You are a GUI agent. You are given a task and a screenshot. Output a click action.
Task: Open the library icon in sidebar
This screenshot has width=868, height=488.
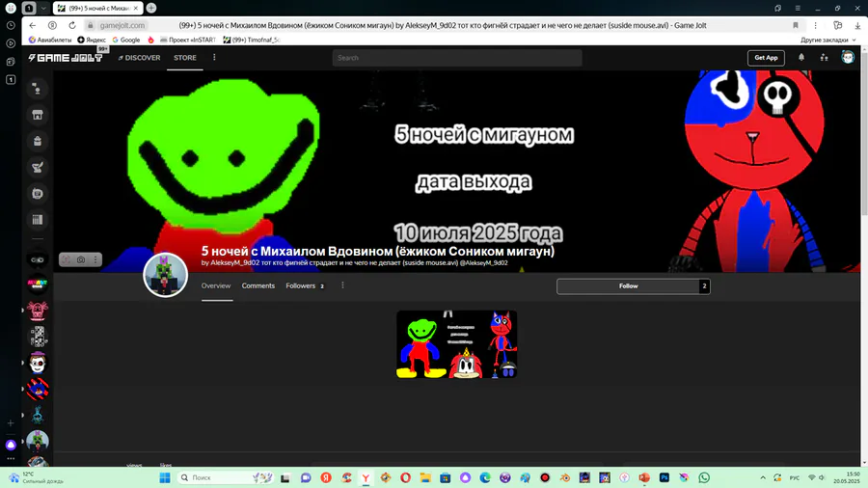pyautogui.click(x=38, y=220)
